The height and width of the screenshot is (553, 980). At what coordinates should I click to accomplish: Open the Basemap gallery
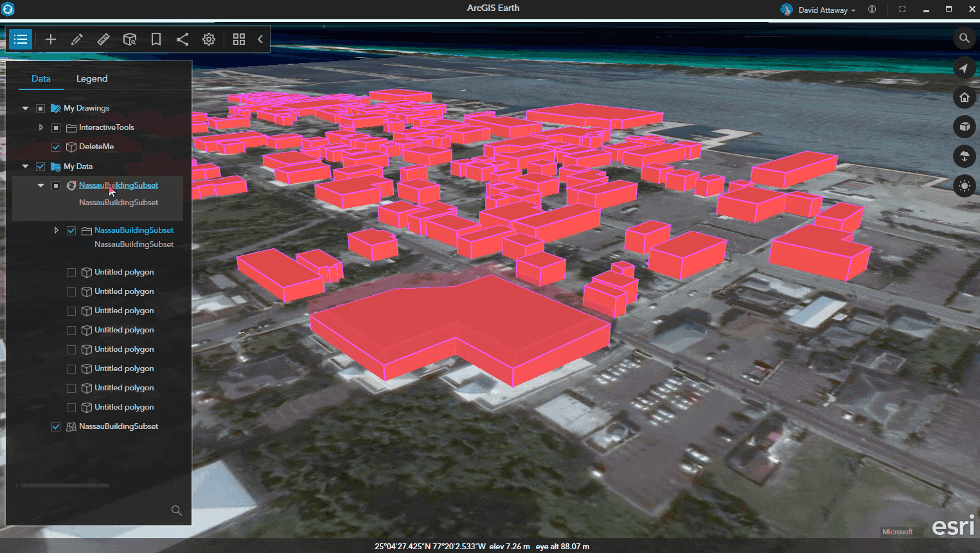[x=238, y=39]
